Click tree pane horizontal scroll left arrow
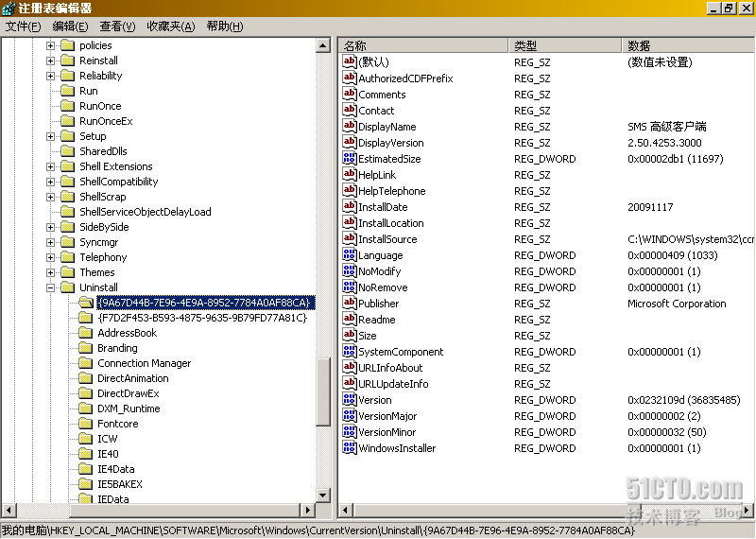This screenshot has width=756, height=539. 9,510
